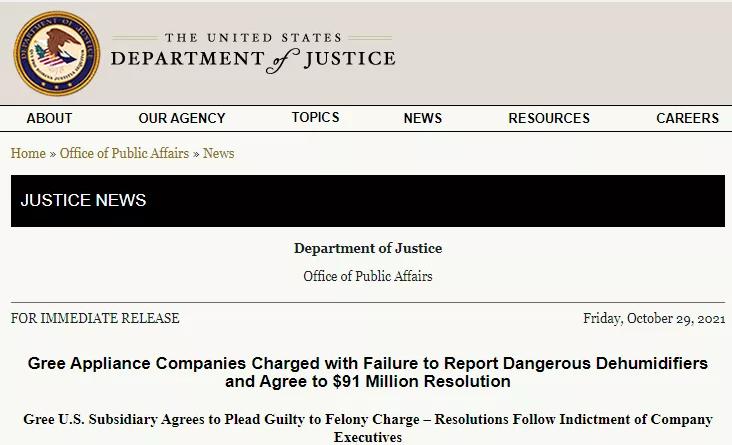Click the Gree U.S. Subsidiary subheadline
Image resolution: width=732 pixels, height=445 pixels.
click(368, 428)
